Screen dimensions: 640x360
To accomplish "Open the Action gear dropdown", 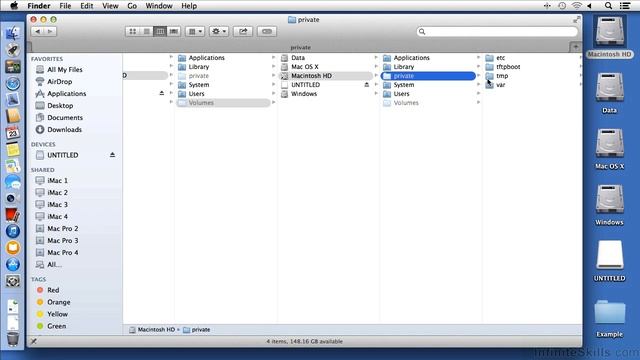I will [x=219, y=31].
